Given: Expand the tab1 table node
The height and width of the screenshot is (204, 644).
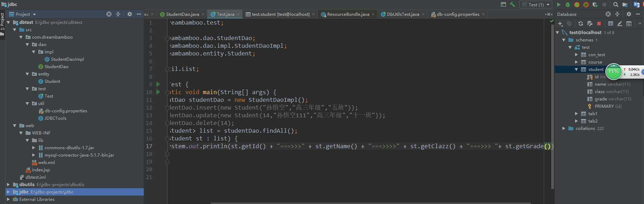Looking at the screenshot, I should [576, 113].
